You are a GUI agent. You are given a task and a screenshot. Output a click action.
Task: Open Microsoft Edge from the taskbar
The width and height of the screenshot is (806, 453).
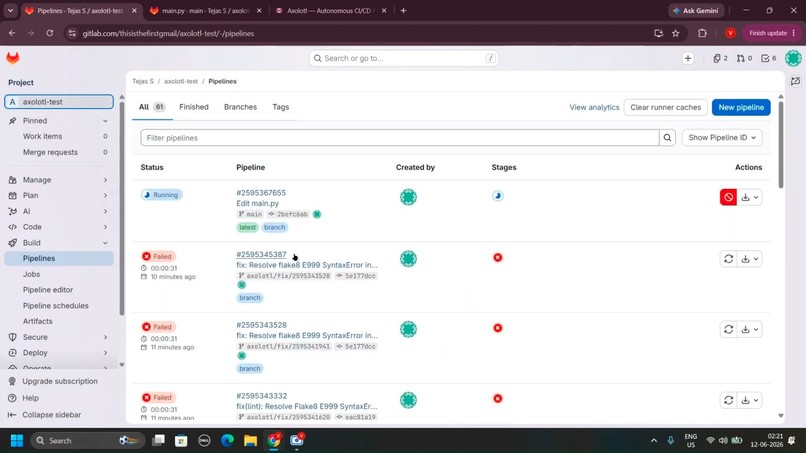pyautogui.click(x=227, y=440)
